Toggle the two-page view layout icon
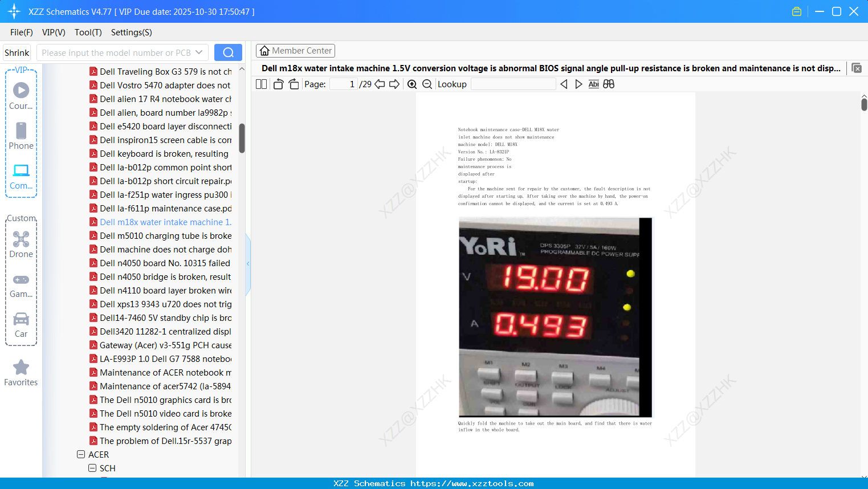Image resolution: width=868 pixels, height=489 pixels. pos(261,84)
